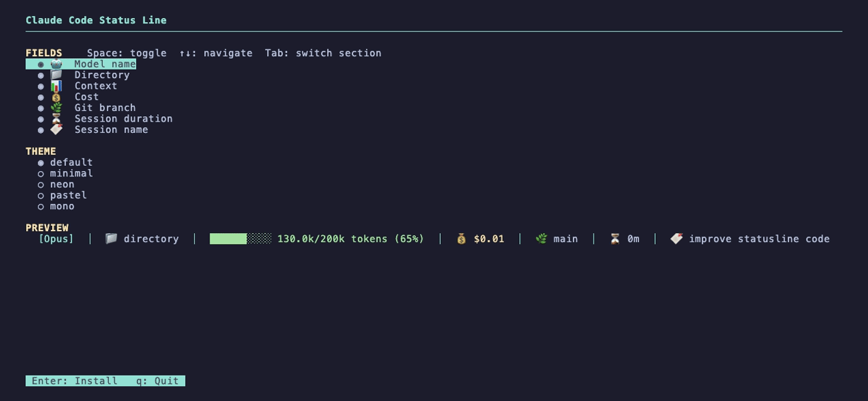The height and width of the screenshot is (401, 868).
Task: Click the hourglass icon next to 0m
Action: (x=615, y=239)
